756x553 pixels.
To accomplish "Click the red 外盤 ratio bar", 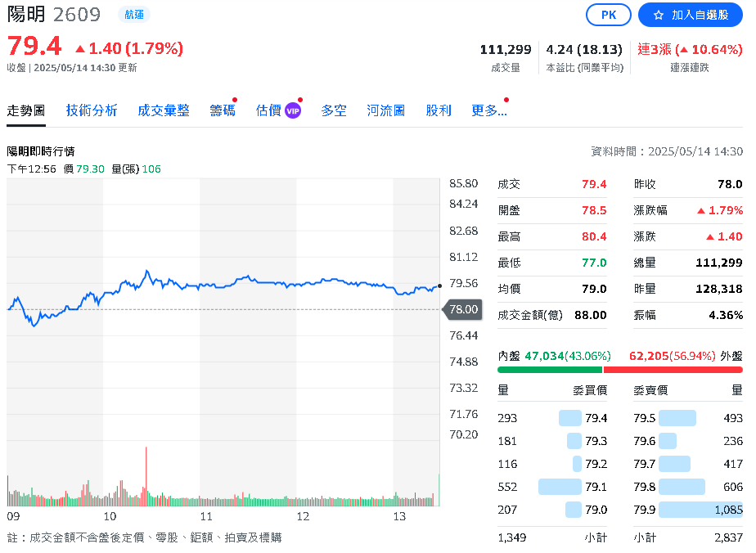I will coord(673,370).
